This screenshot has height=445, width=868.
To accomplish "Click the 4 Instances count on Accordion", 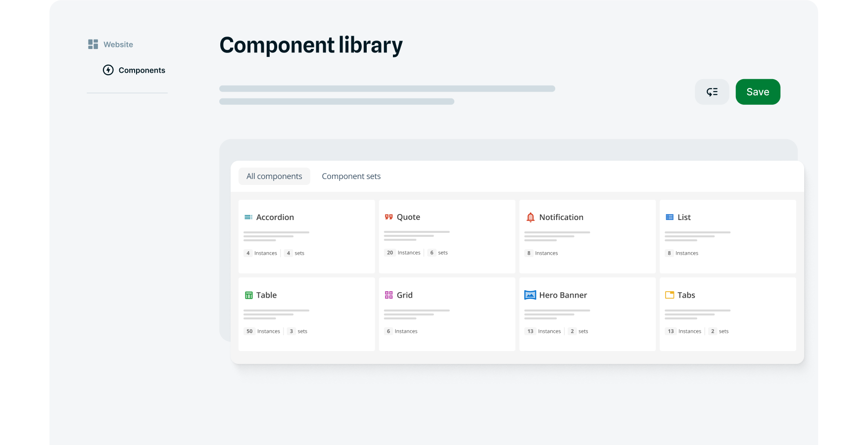I will click(x=260, y=253).
